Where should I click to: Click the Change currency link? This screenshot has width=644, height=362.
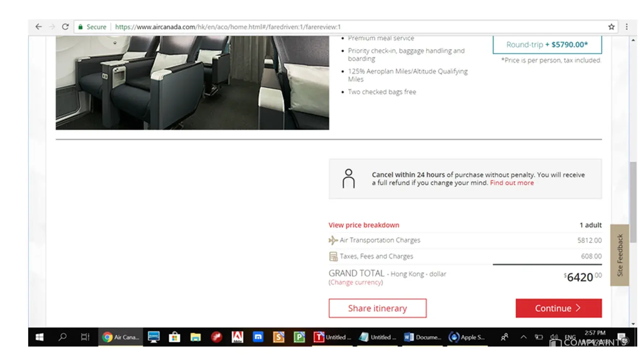pyautogui.click(x=356, y=282)
